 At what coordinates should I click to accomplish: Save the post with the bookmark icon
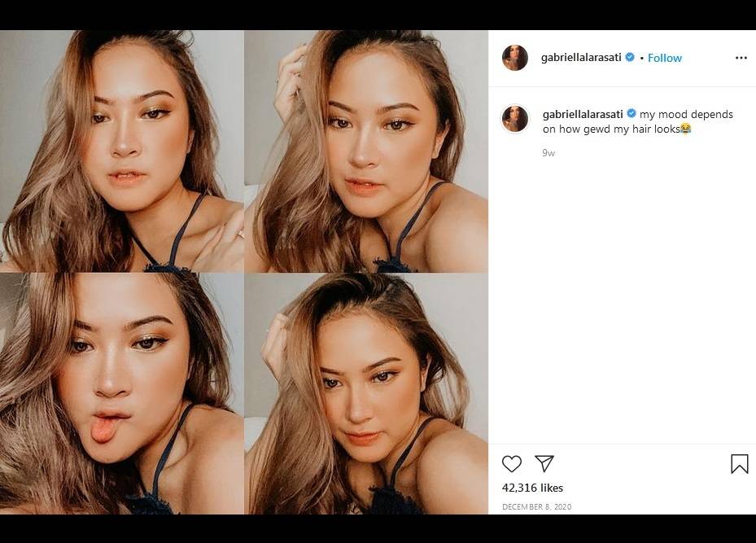[x=739, y=464]
